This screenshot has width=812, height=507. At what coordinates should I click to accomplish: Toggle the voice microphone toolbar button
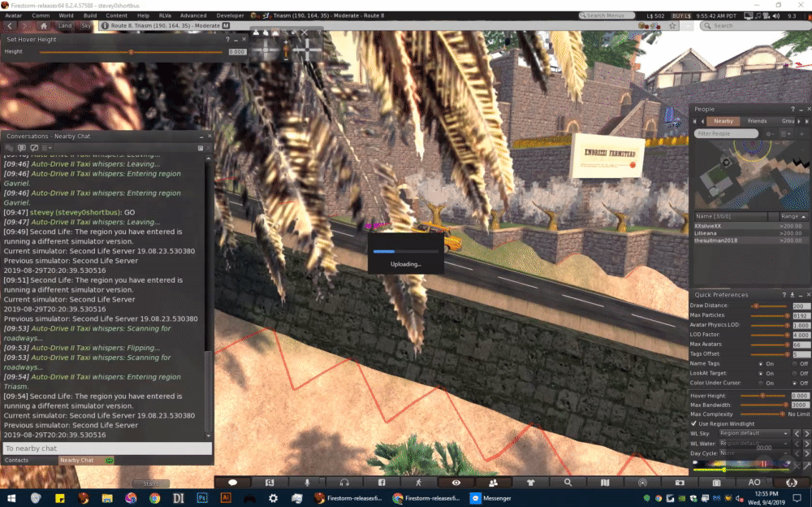coord(307,482)
